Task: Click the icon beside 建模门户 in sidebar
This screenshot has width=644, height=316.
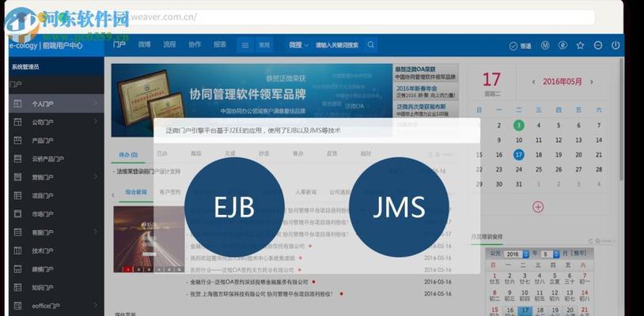Action: tap(17, 269)
